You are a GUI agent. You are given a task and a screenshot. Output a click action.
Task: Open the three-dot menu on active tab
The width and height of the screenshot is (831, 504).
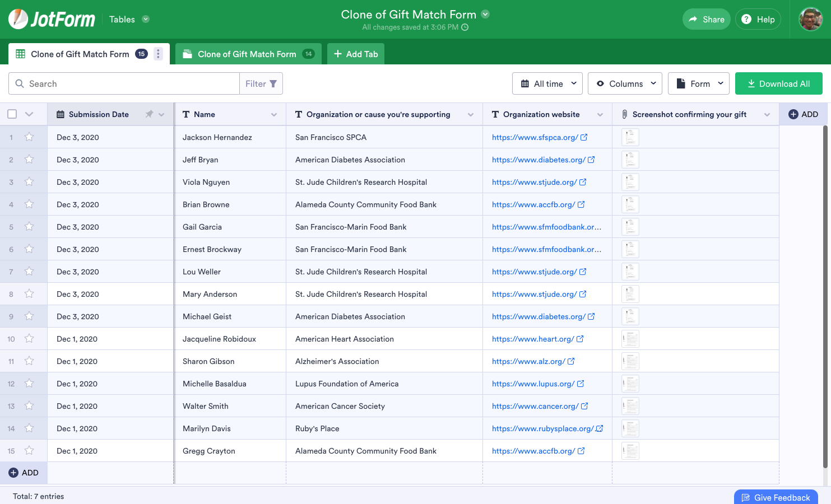pyautogui.click(x=158, y=54)
